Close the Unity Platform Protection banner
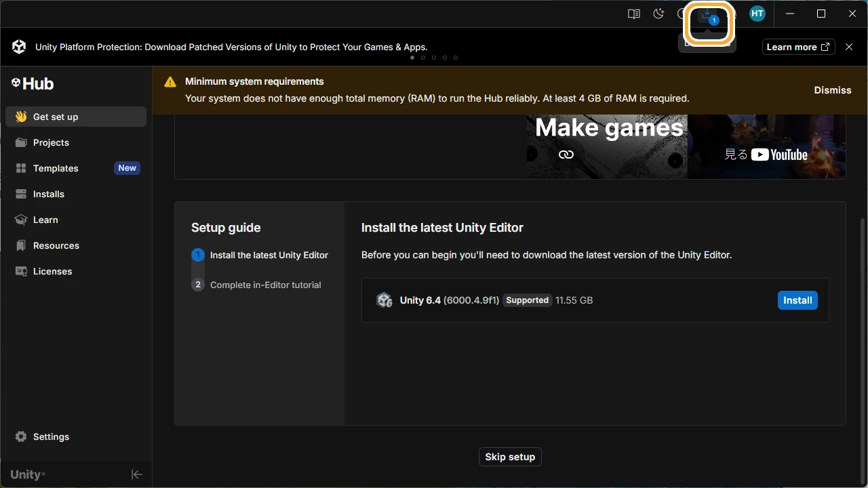Viewport: 868px width, 488px height. coord(849,47)
